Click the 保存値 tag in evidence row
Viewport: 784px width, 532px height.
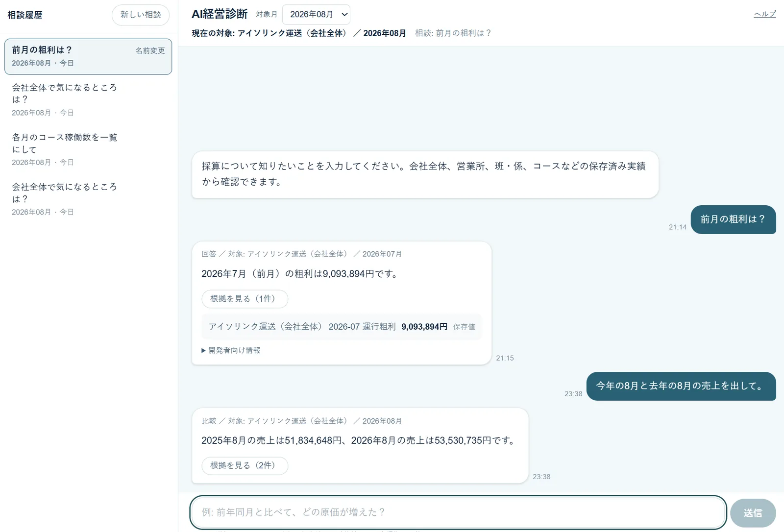pyautogui.click(x=464, y=327)
